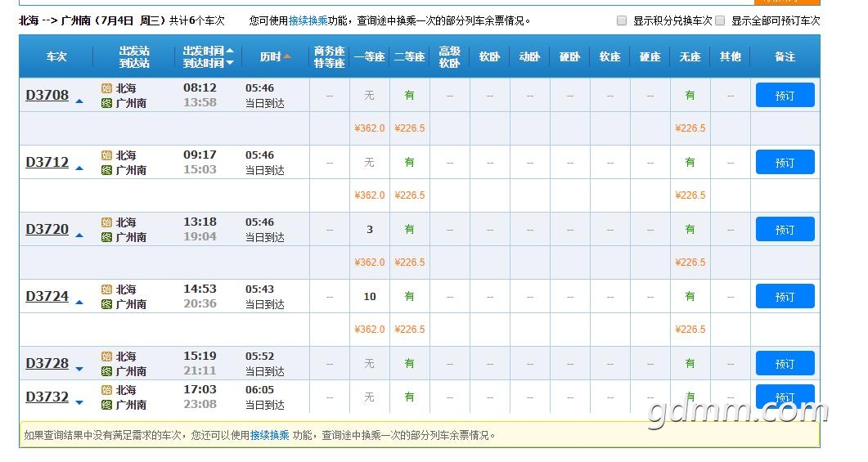Click the origin station icon for D3712

tap(106, 155)
